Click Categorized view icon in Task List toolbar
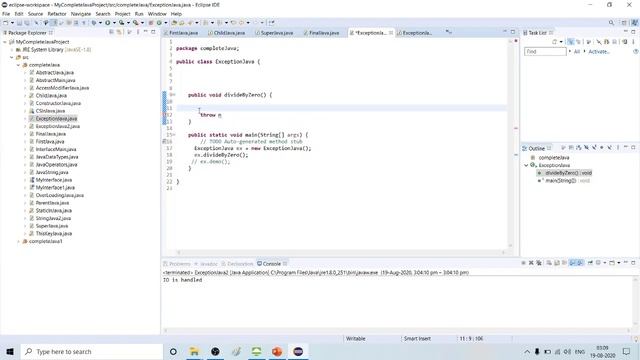This screenshot has width=640, height=360. [571, 42]
